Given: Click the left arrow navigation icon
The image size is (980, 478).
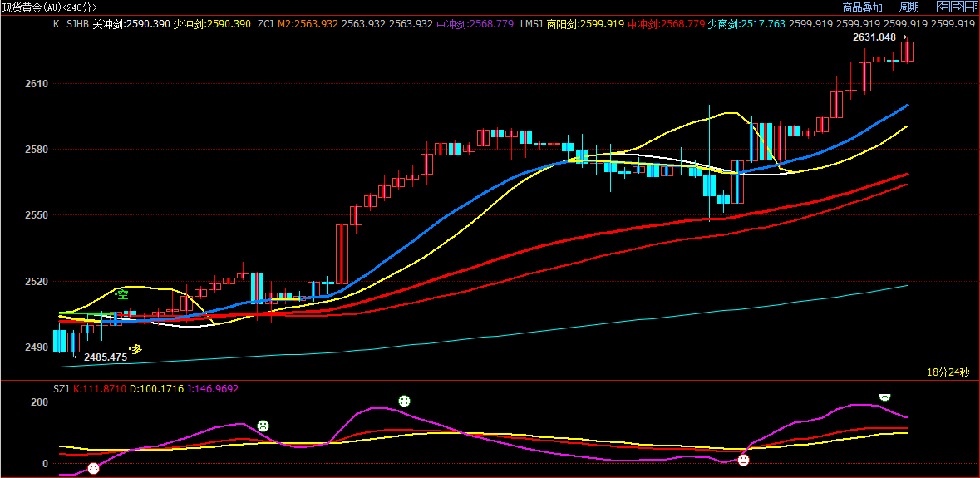Looking at the screenshot, I should (x=944, y=7).
